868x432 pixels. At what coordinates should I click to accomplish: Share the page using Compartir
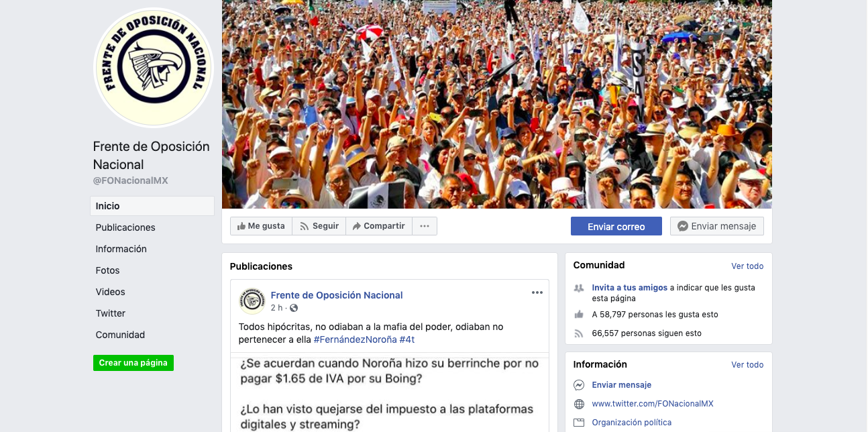pos(379,226)
